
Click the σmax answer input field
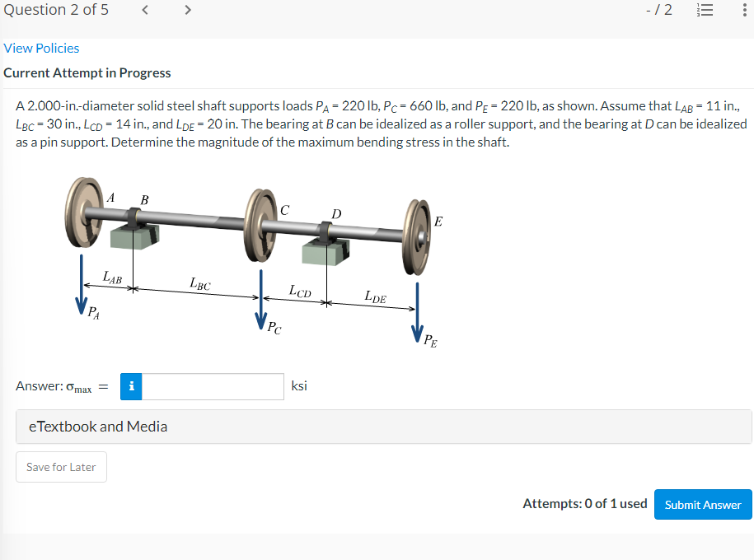coord(213,386)
